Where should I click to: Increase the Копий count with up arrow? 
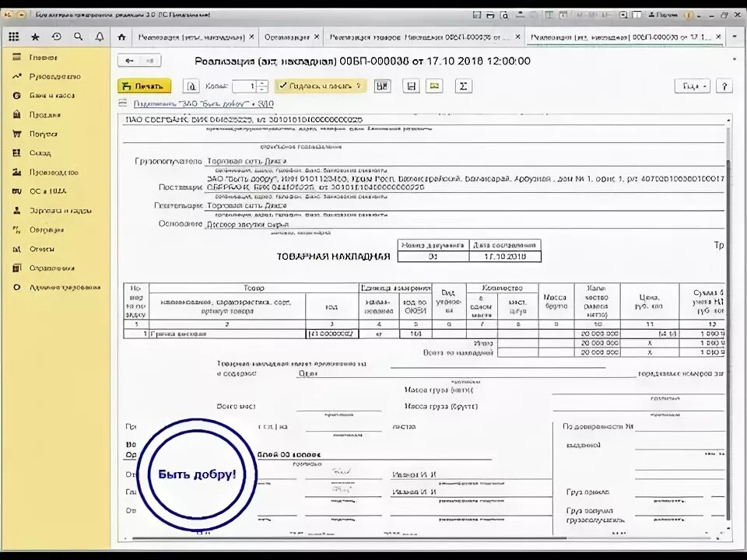262,83
